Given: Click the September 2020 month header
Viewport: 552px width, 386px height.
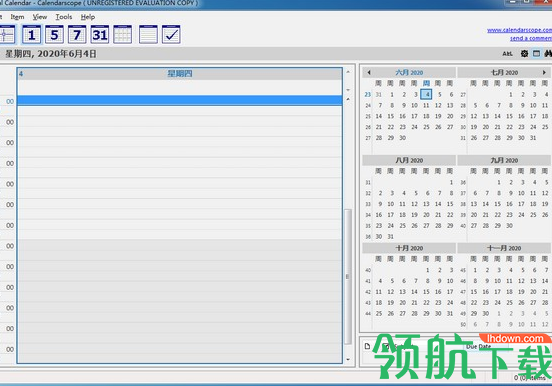Looking at the screenshot, I should pos(504,160).
